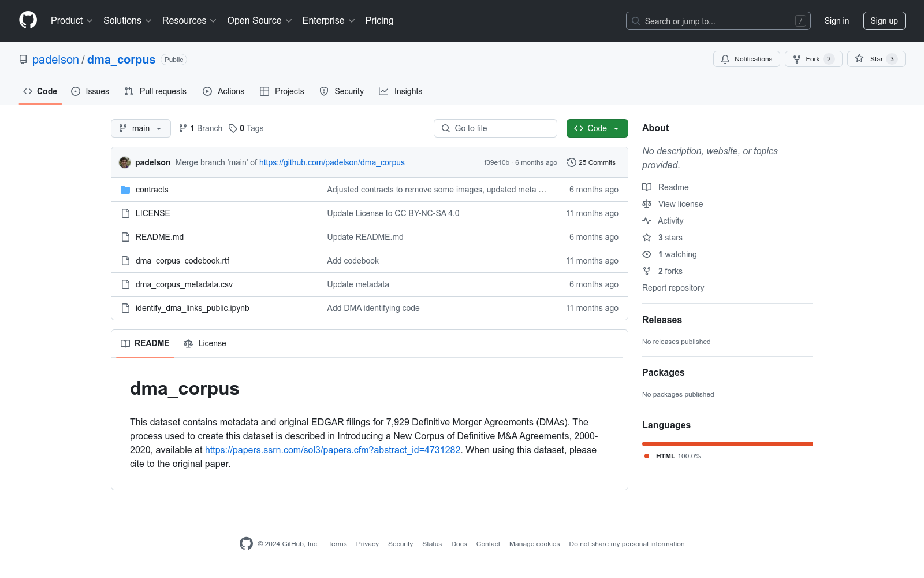924x578 pixels.
Task: Open the Packages heading link
Action: 663,372
